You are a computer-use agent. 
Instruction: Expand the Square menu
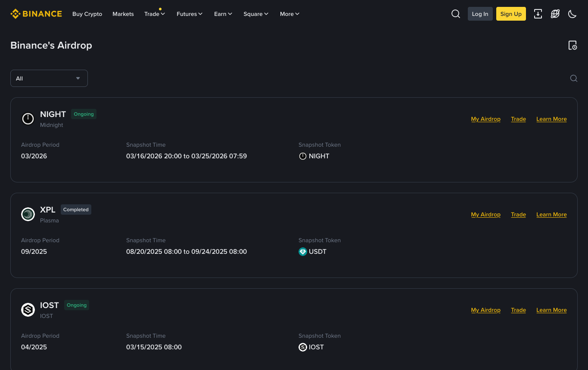[256, 14]
